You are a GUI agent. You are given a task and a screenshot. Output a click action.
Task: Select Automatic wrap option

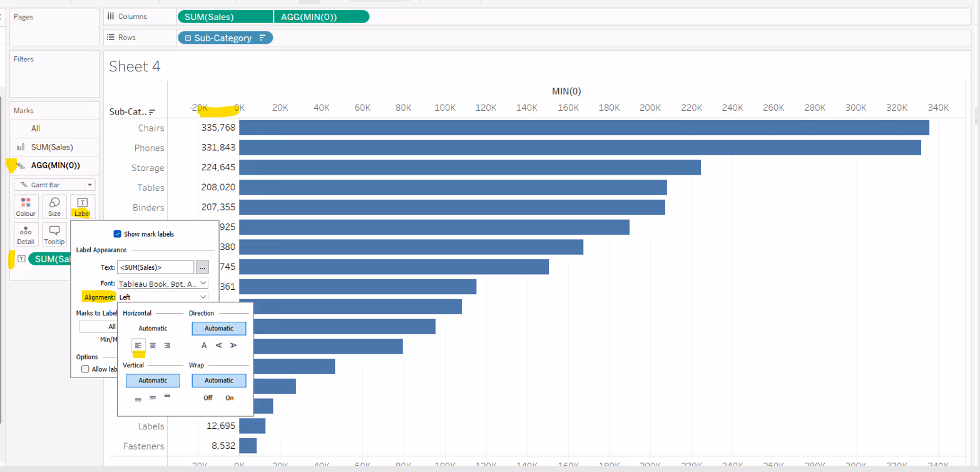(x=219, y=381)
